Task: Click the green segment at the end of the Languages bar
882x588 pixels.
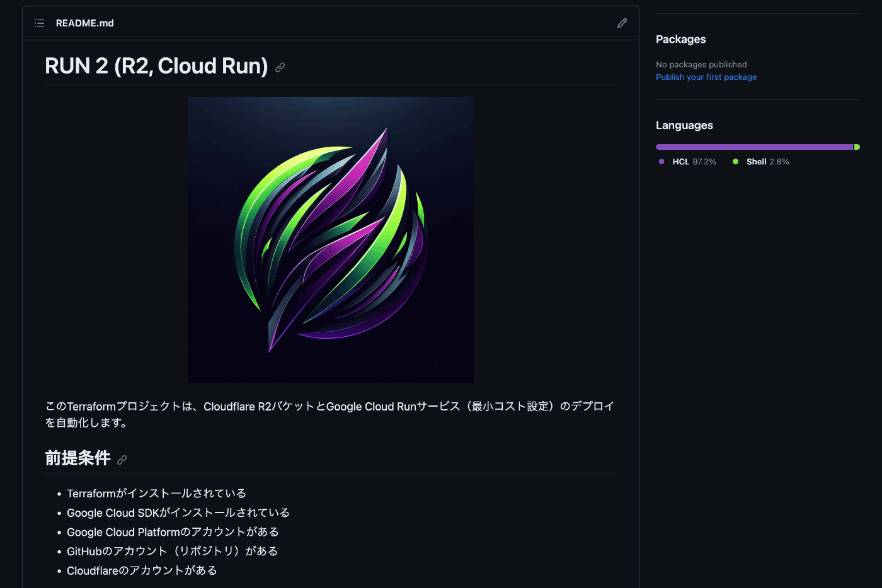Action: [856, 146]
